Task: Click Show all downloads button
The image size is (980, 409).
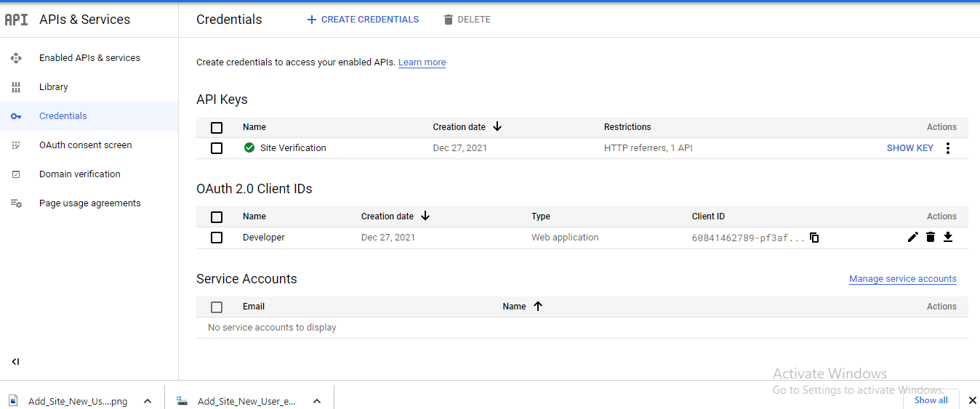Action: tap(931, 400)
